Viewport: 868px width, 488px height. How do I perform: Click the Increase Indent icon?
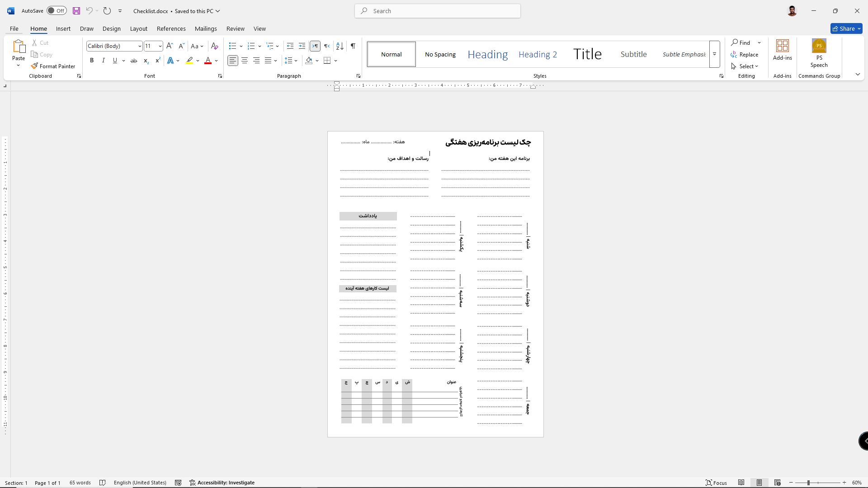[302, 46]
